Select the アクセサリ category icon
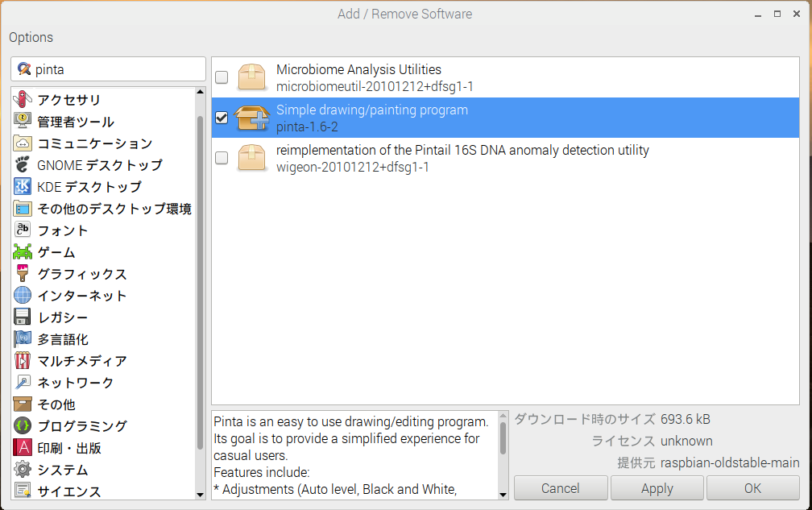 coord(23,99)
